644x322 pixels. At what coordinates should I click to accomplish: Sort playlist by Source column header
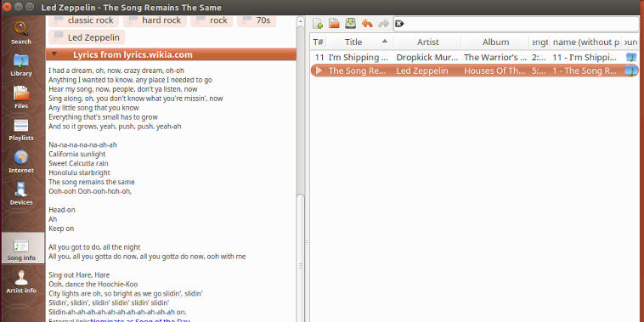coord(631,42)
